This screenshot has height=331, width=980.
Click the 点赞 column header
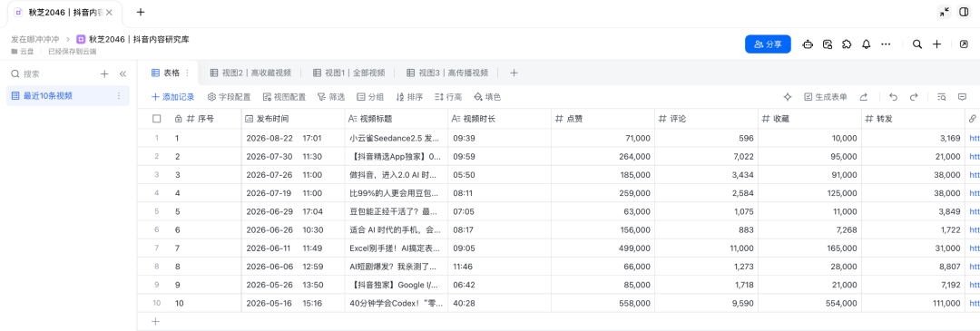click(x=603, y=119)
